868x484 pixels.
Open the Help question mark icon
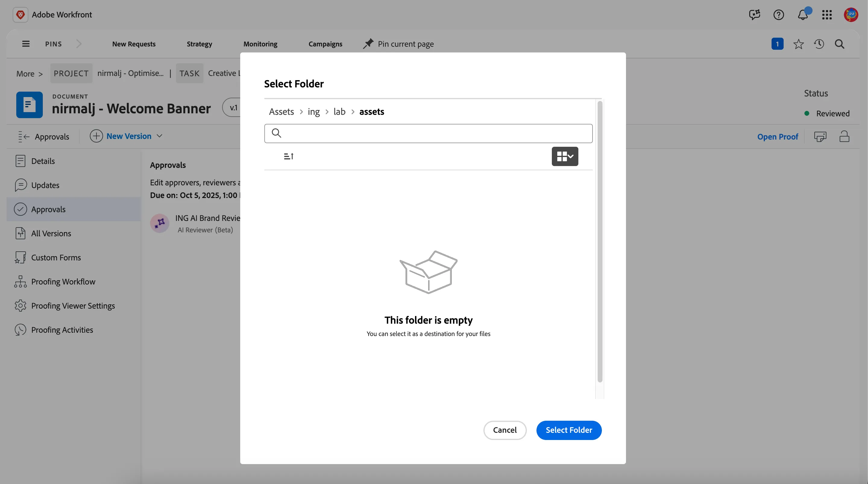(778, 14)
